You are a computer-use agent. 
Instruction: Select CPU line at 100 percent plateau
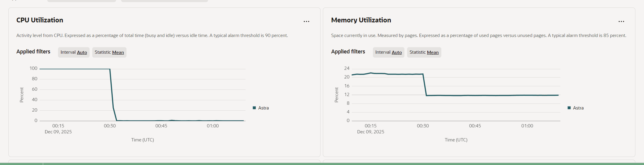pyautogui.click(x=74, y=69)
